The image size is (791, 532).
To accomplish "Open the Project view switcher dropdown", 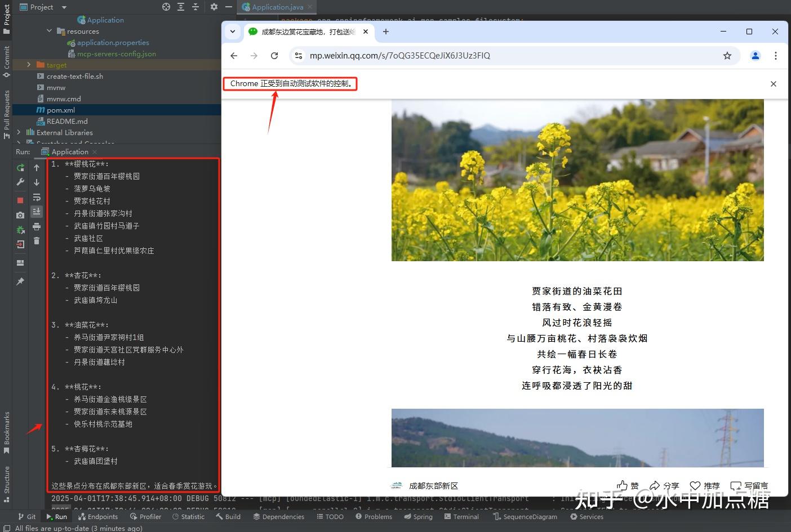I will [x=63, y=7].
